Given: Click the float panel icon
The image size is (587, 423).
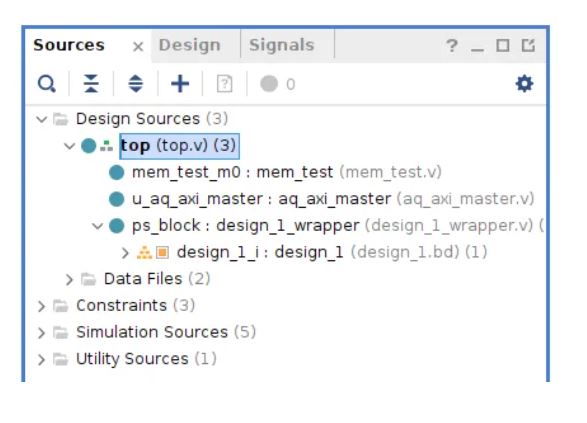Looking at the screenshot, I should click(x=528, y=46).
